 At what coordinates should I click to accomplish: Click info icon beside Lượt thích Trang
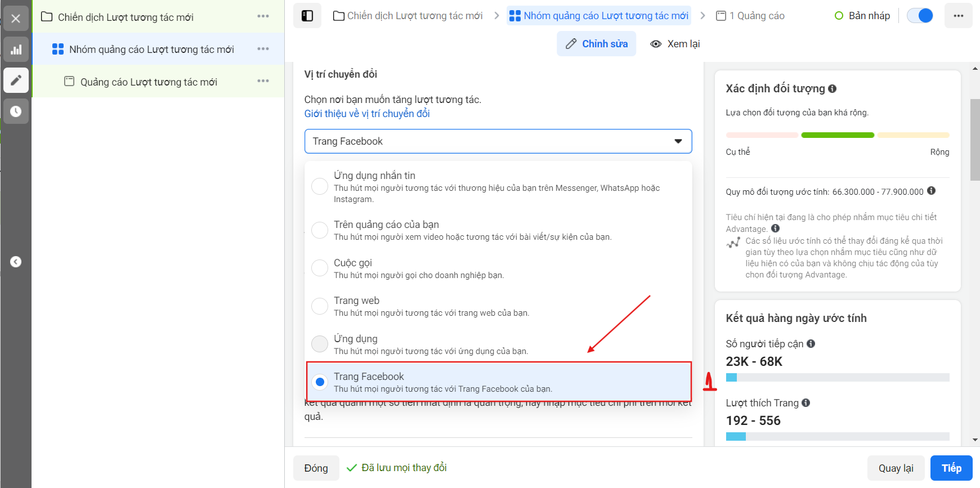(806, 402)
